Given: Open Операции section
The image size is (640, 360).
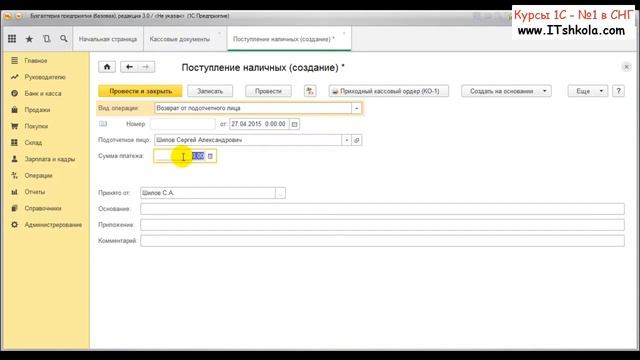Looking at the screenshot, I should tap(38, 176).
